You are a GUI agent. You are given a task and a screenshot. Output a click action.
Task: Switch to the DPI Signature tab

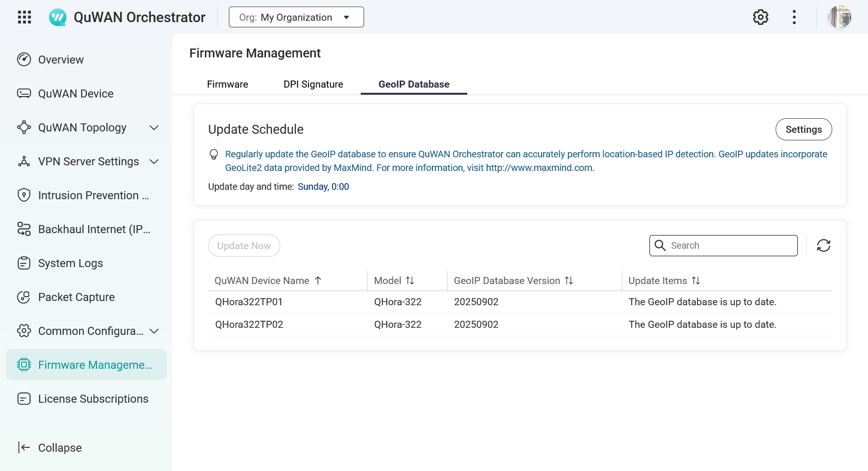tap(313, 84)
